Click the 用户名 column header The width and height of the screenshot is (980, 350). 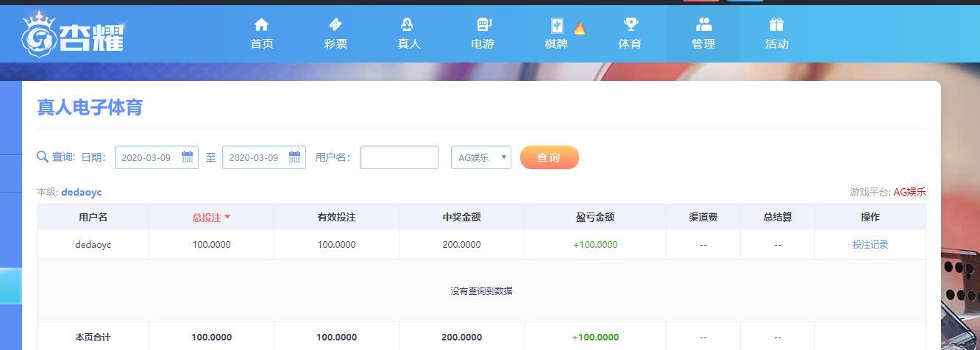click(93, 217)
